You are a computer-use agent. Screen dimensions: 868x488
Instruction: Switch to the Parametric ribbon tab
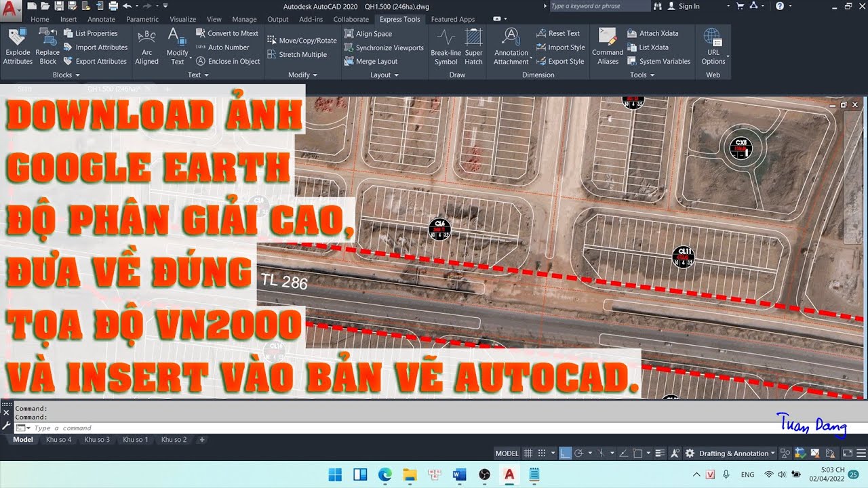pyautogui.click(x=142, y=20)
